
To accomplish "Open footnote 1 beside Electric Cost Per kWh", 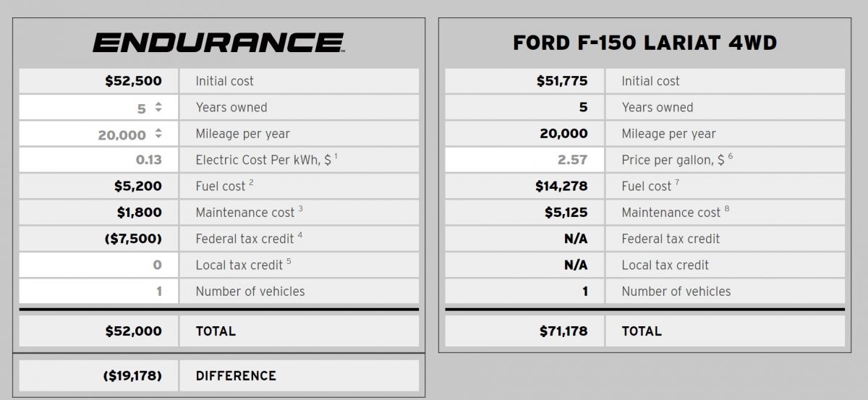I will pyautogui.click(x=336, y=156).
